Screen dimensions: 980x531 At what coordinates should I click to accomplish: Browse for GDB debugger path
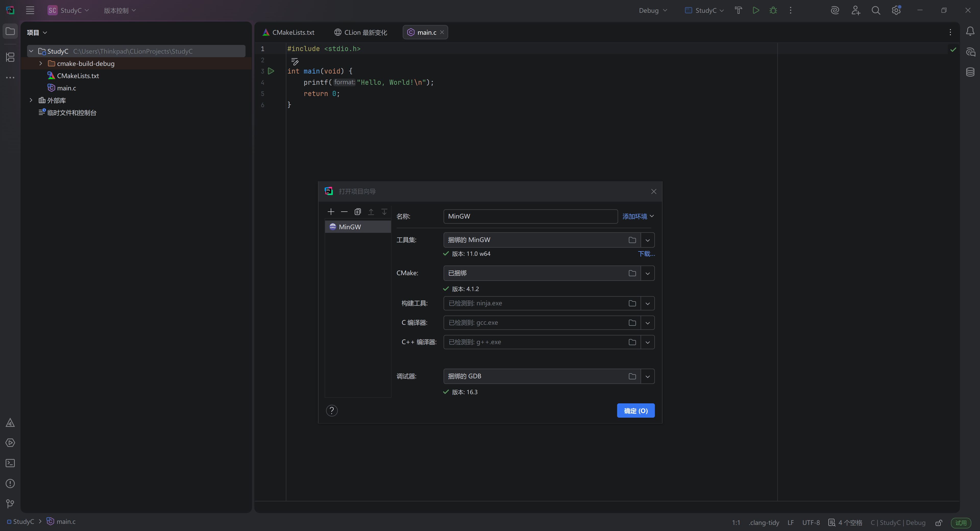click(632, 377)
